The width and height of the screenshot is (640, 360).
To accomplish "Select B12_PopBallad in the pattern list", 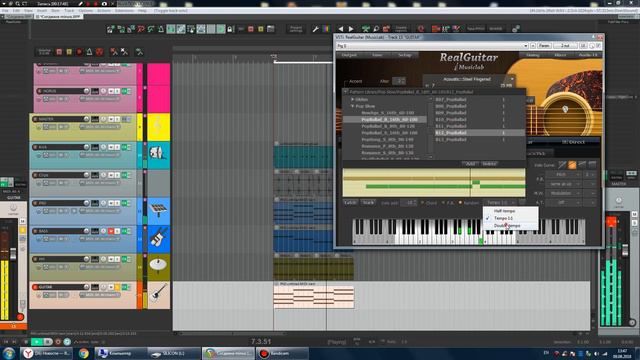I will pyautogui.click(x=480, y=133).
